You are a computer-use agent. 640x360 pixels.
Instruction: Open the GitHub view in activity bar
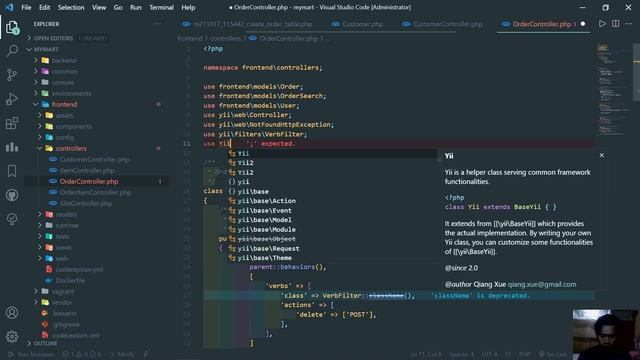(12, 195)
